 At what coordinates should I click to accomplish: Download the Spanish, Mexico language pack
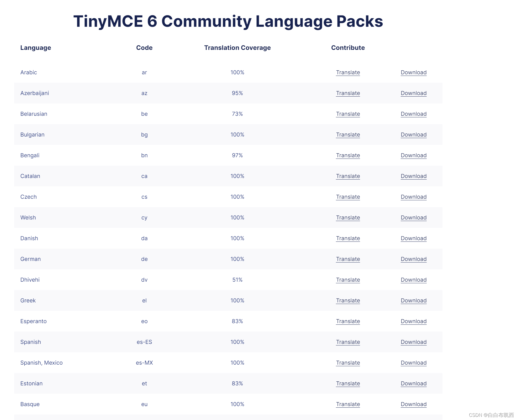[x=414, y=363]
